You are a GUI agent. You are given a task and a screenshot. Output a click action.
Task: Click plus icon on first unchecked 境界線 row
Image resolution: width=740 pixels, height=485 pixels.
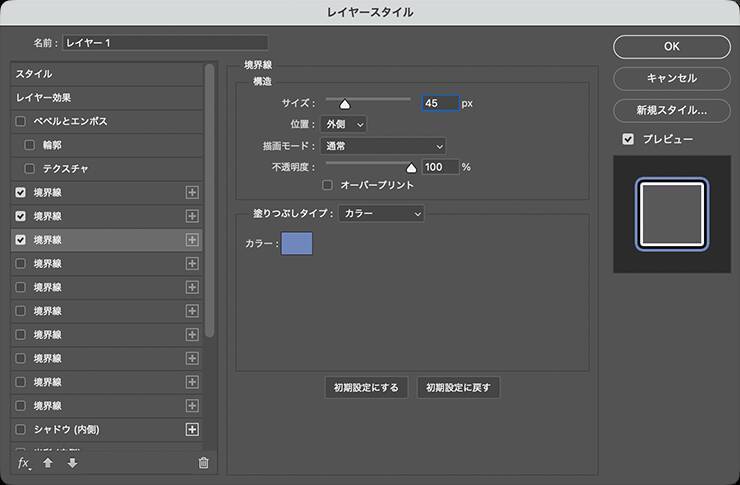192,264
